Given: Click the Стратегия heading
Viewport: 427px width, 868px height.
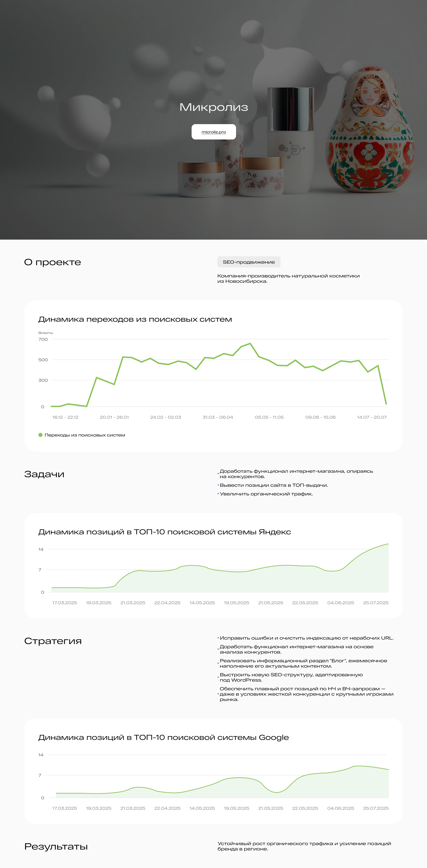Looking at the screenshot, I should tap(53, 641).
